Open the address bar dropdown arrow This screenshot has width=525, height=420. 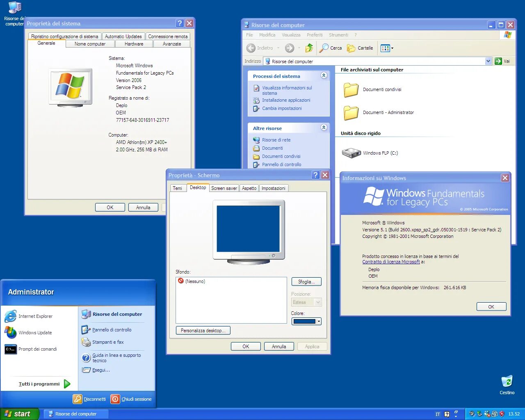[x=488, y=61]
